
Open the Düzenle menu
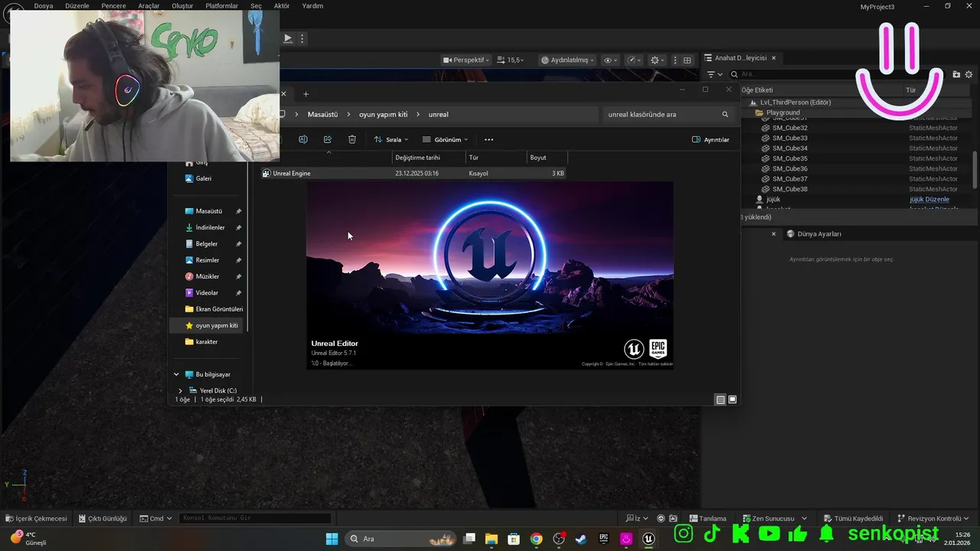[x=77, y=6]
